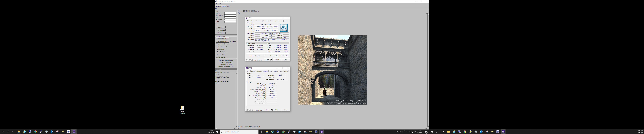This screenshot has height=134, width=644.
Task: Open File Explorer on the middle monitor taskbar
Action: 267,132
